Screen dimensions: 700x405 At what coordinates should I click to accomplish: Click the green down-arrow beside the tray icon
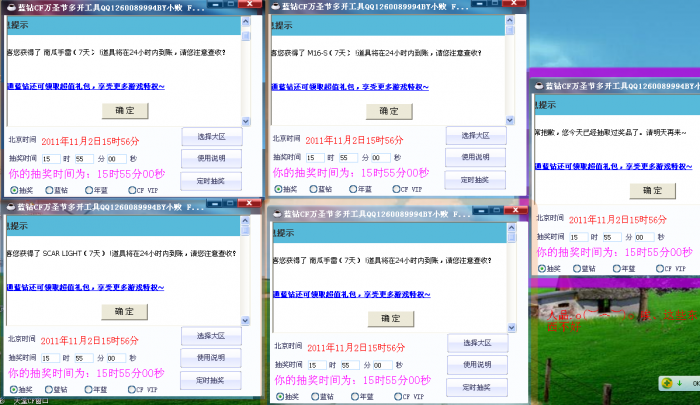pyautogui.click(x=679, y=383)
